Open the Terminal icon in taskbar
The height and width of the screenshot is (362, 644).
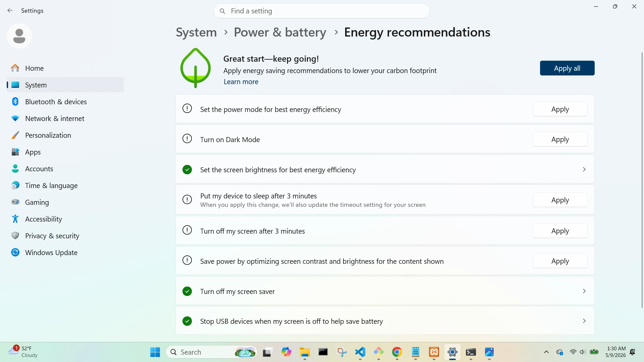point(471,352)
